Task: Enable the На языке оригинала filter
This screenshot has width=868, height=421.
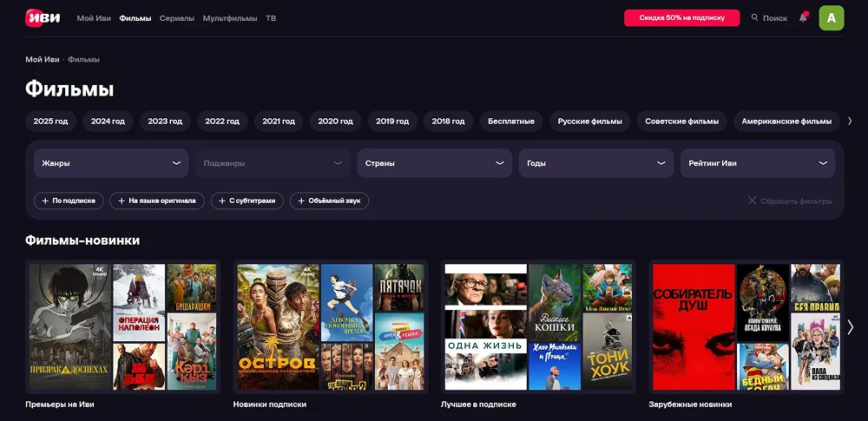Action: [157, 201]
